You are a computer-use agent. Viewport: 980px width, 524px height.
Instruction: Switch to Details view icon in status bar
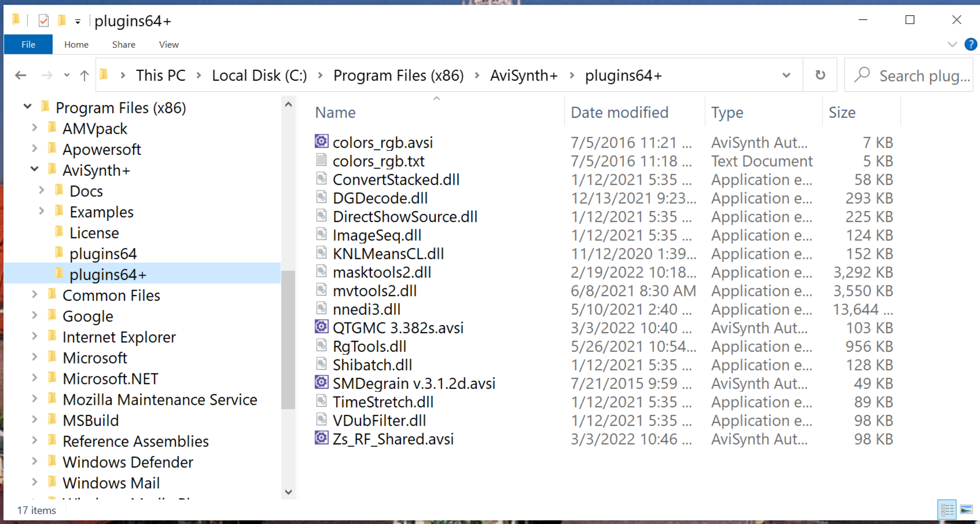coord(947,510)
